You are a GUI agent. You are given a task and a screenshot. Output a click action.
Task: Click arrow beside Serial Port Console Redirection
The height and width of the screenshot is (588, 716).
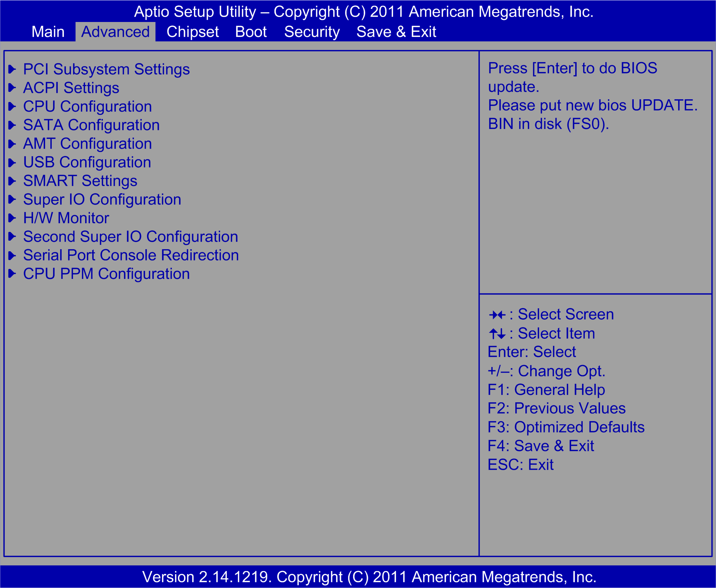12,255
